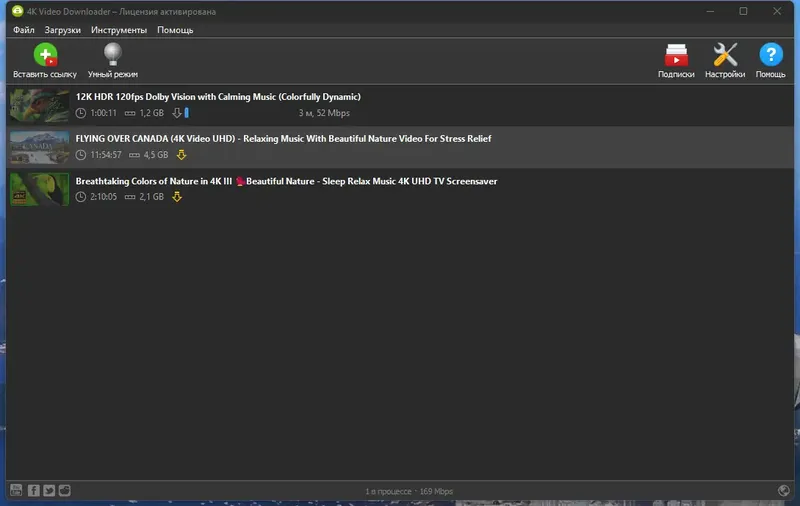The image size is (800, 506).
Task: Click the Flying Over Canada thumbnail
Action: (40, 147)
